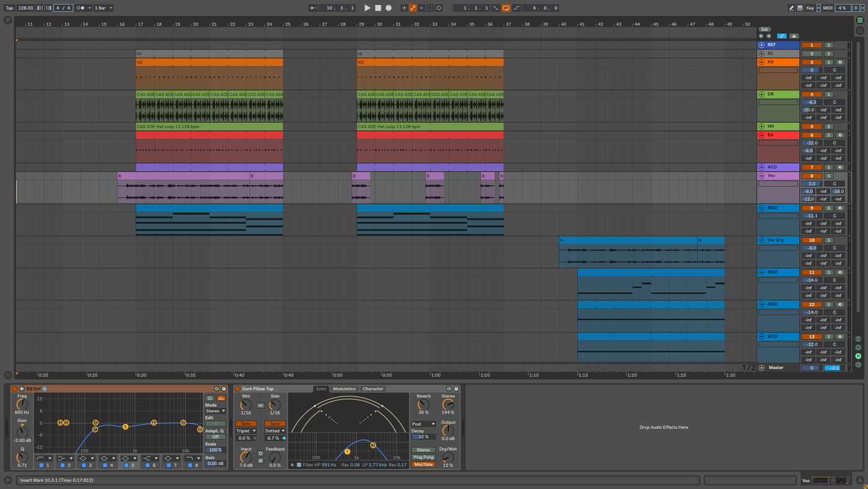Toggle Echo clip dry signal D button
Image resolution: width=868 pixels, height=489 pixels.
point(260,454)
